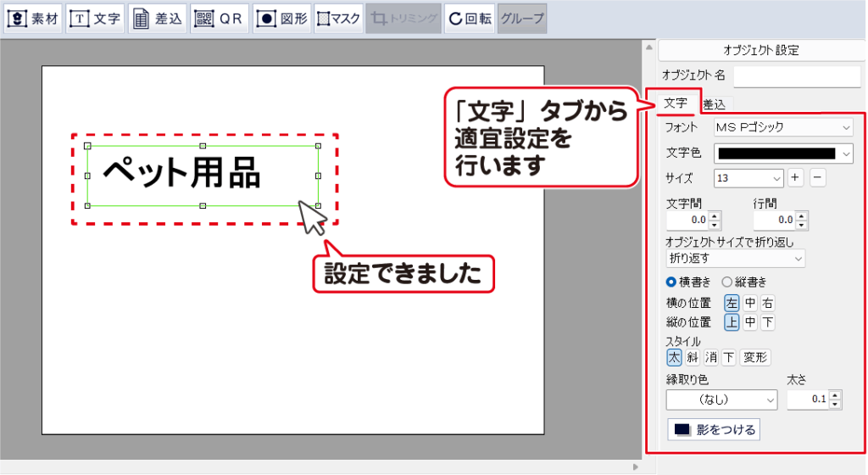Toggle italic 斜 style button

[693, 357]
